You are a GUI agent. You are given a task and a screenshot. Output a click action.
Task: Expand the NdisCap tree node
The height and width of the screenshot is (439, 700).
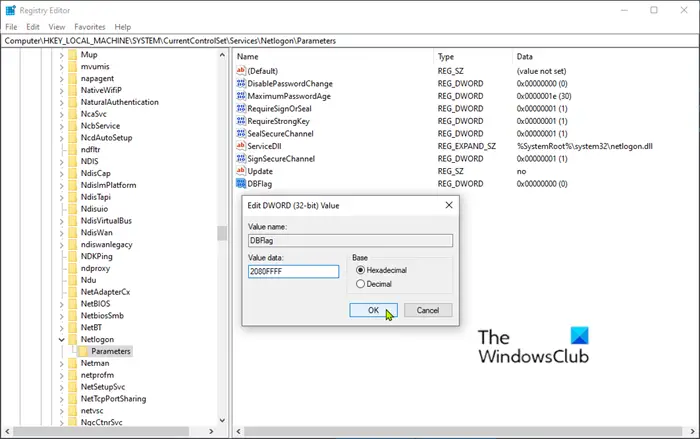(x=62, y=174)
